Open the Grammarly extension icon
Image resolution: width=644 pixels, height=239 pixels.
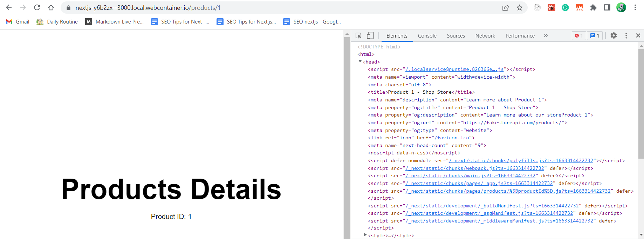pyautogui.click(x=565, y=7)
